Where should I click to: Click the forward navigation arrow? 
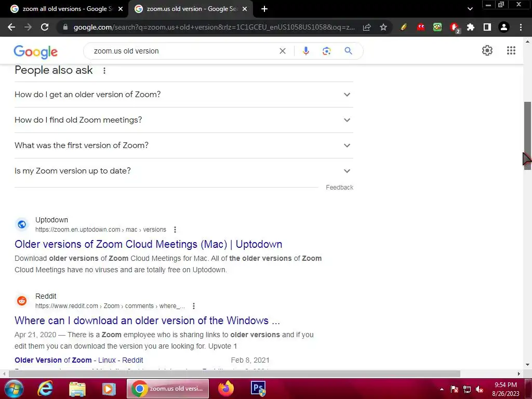pos(28,27)
